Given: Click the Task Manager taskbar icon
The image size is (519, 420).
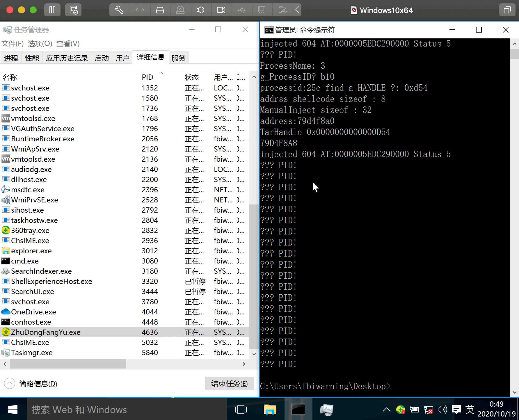Looking at the screenshot, I should pyautogui.click(x=327, y=410).
